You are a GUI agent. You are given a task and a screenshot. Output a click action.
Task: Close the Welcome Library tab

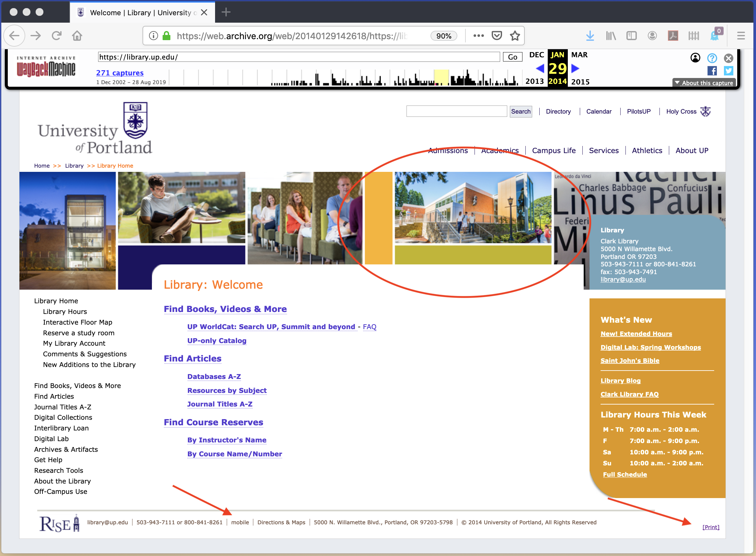point(204,12)
